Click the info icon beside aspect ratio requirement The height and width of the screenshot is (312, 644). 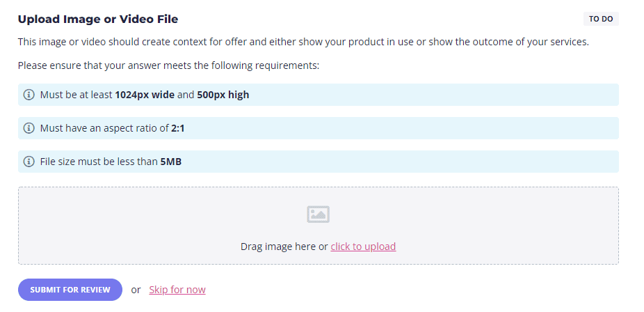pos(29,128)
